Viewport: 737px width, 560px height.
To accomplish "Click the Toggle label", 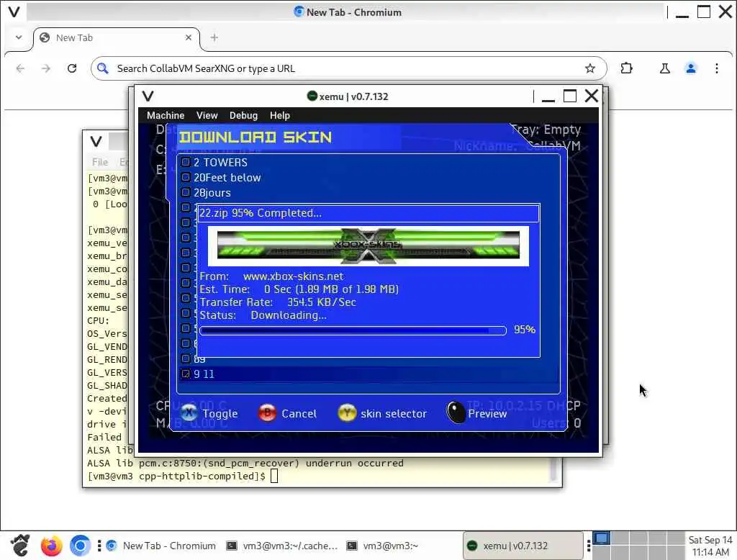I will [x=220, y=414].
